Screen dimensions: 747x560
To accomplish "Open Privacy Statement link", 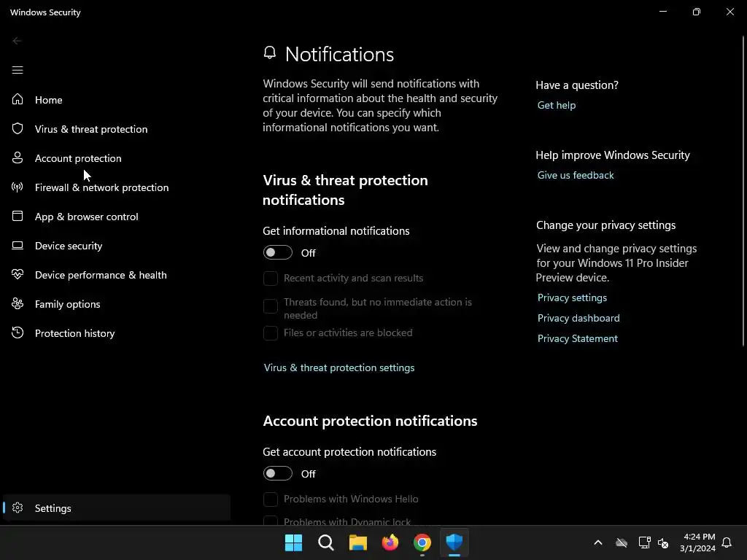I will tap(578, 338).
